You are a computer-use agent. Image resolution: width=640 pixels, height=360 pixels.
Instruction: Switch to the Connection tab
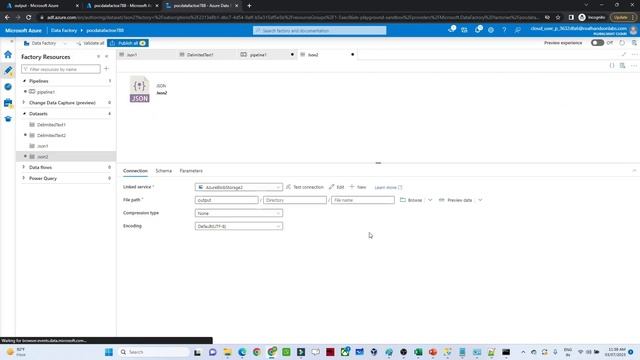coord(136,171)
